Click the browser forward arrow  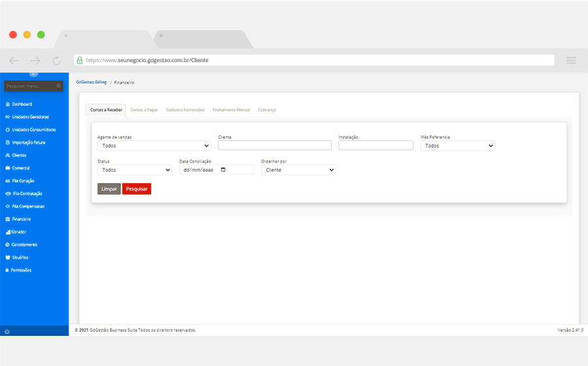[x=35, y=60]
